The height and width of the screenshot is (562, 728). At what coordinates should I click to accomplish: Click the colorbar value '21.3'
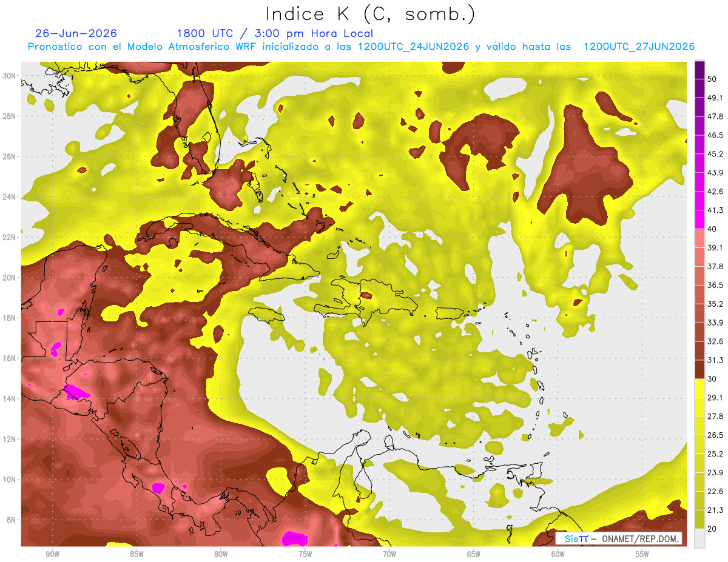tap(715, 510)
